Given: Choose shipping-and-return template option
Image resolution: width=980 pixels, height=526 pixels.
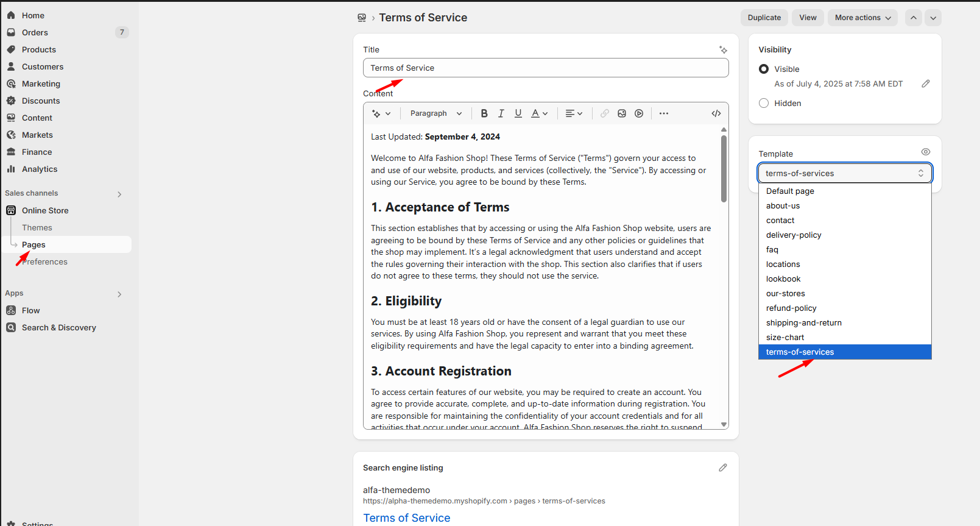Looking at the screenshot, I should tap(845, 322).
